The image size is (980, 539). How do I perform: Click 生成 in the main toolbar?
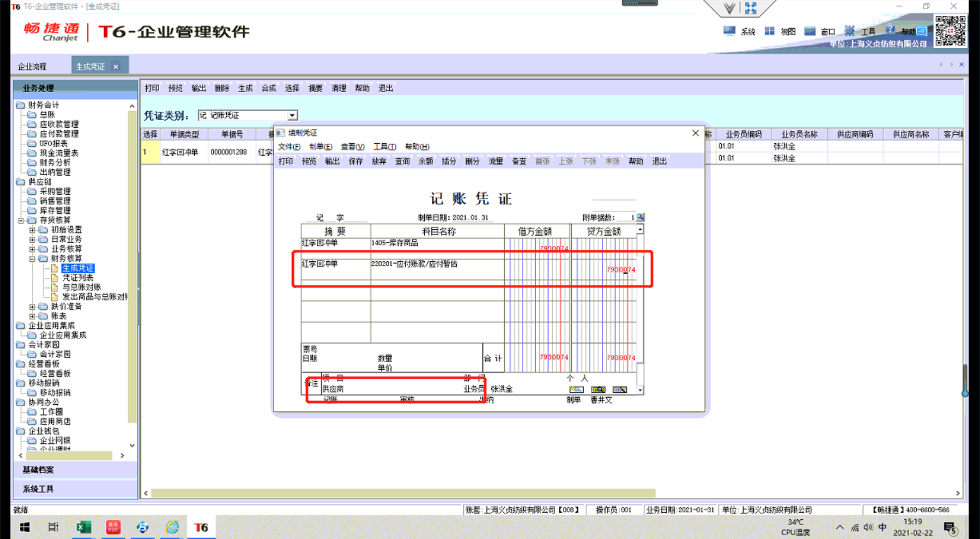pos(245,88)
